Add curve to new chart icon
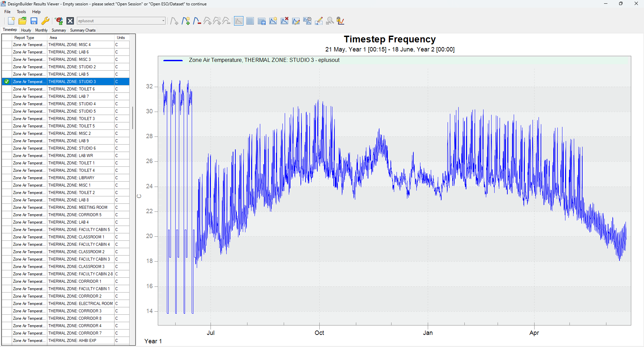The height and width of the screenshot is (347, 644). click(185, 21)
